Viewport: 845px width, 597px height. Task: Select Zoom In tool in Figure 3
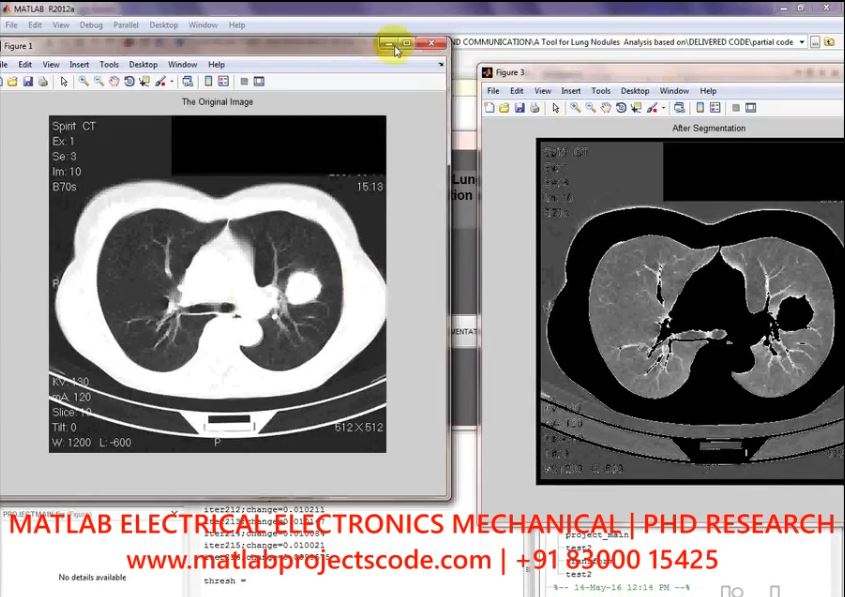(x=576, y=108)
